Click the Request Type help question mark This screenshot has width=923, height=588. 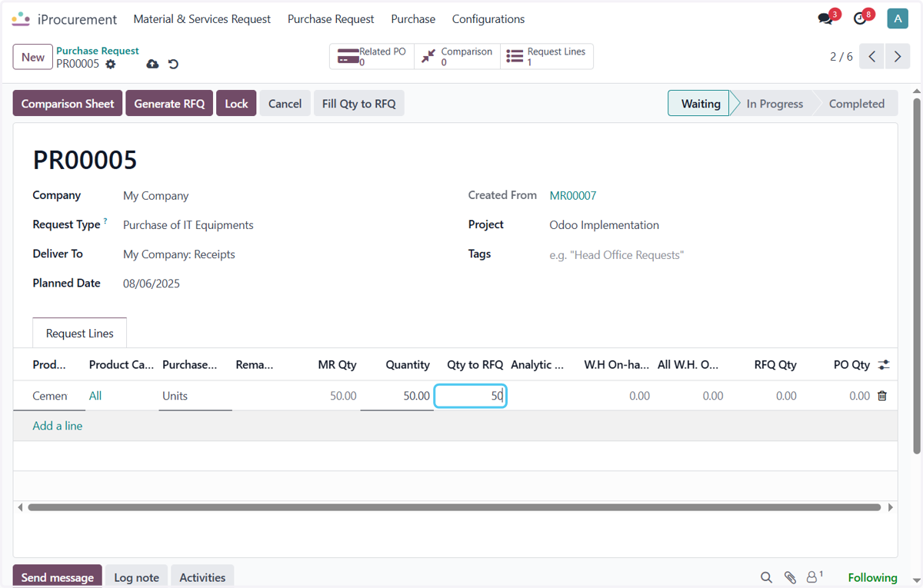click(105, 221)
